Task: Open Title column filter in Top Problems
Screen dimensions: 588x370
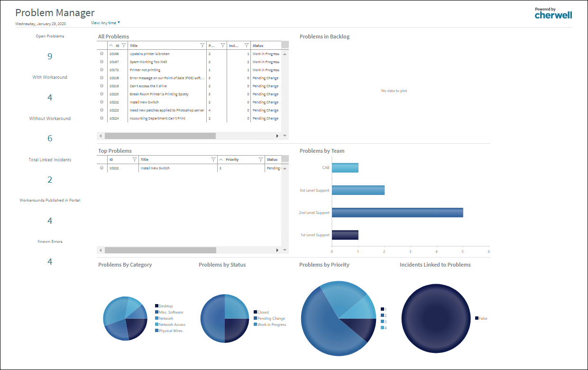Action: pos(213,159)
